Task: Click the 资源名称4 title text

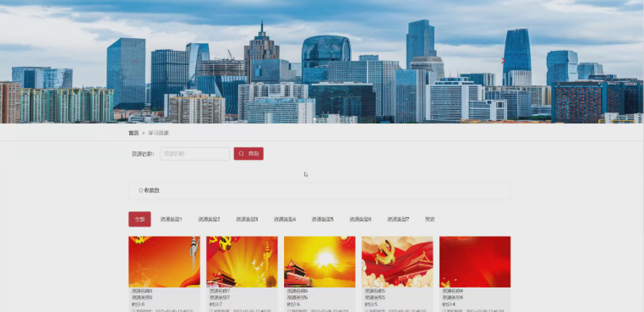Action: point(453,291)
